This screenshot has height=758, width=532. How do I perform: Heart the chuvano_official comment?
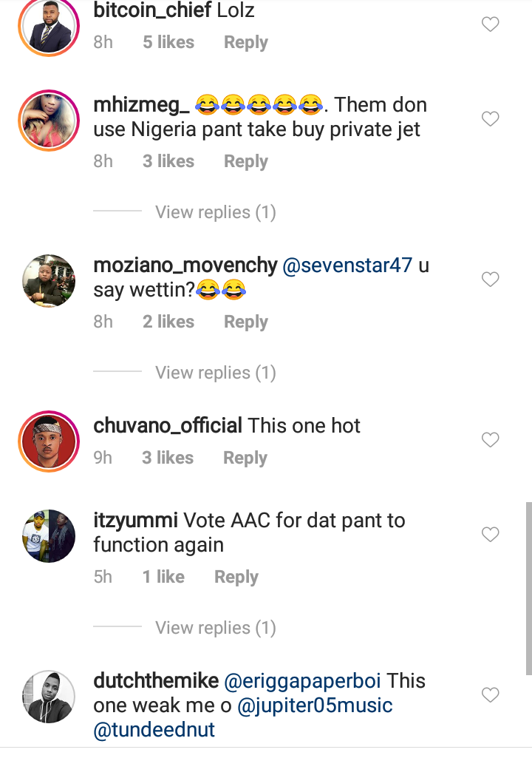point(491,439)
